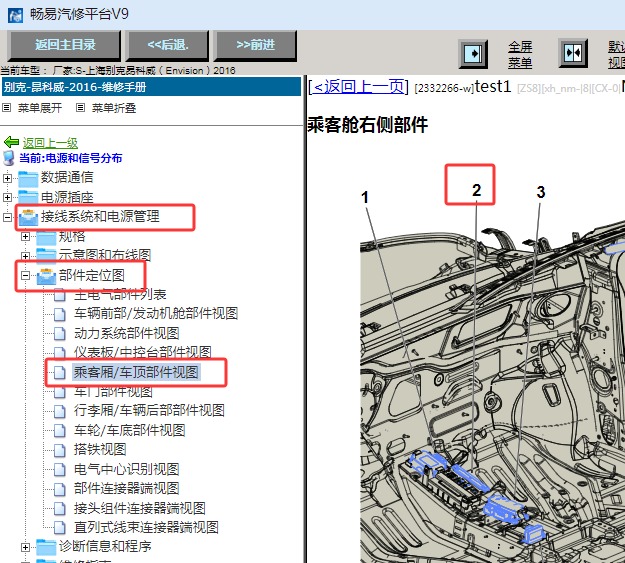
Task: Open 部件连接器端视图
Action: pyautogui.click(x=126, y=488)
